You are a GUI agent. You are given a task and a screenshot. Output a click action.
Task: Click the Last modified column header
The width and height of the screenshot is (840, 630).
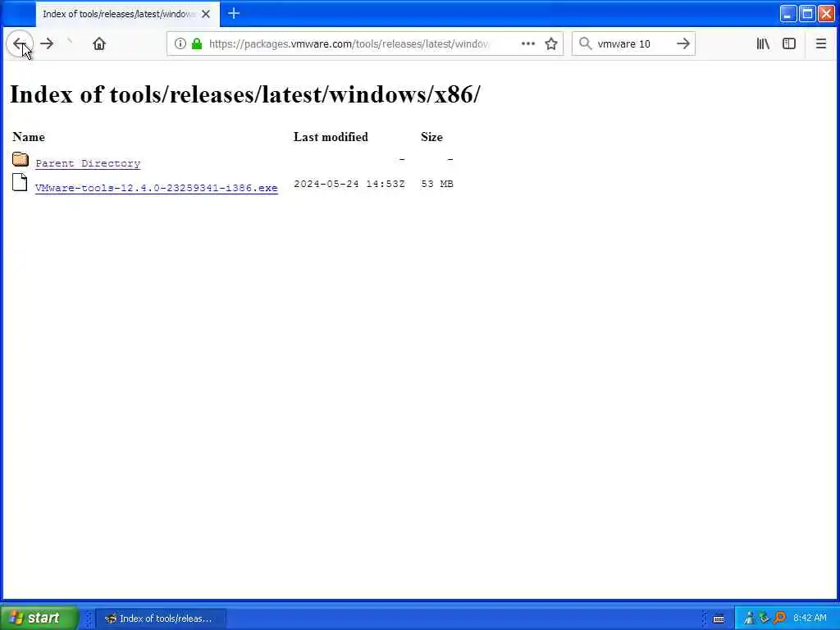pos(331,137)
